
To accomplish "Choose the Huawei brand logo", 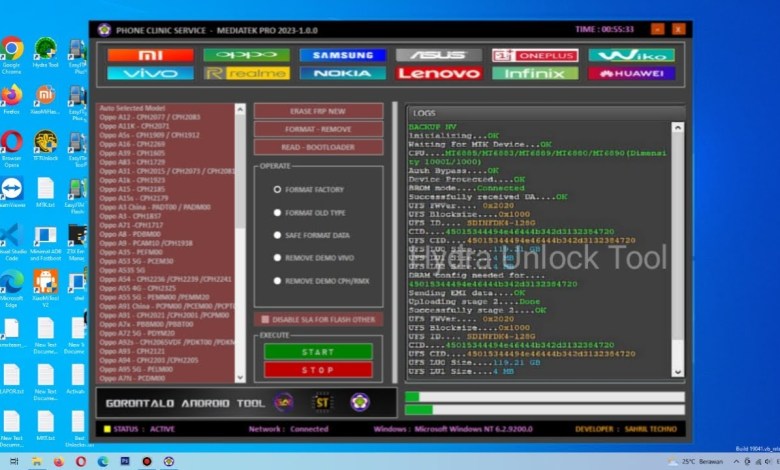I will (631, 73).
